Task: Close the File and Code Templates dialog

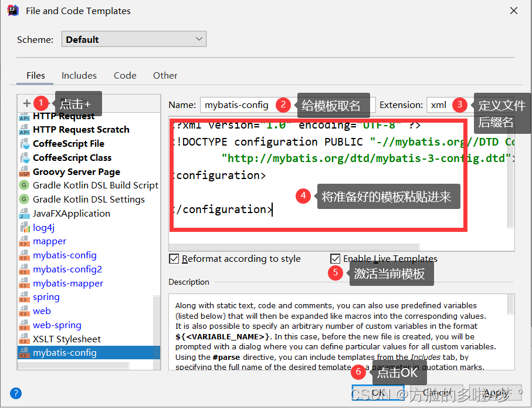Action: point(514,11)
